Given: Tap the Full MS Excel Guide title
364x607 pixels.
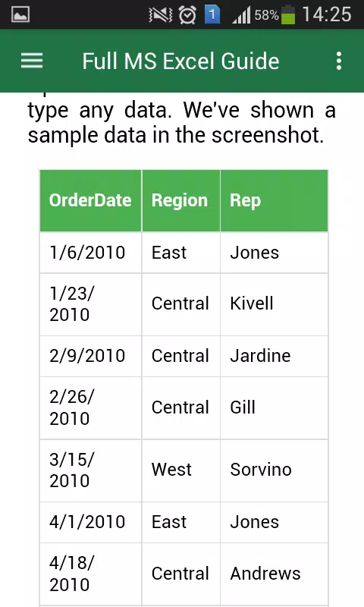Looking at the screenshot, I should (180, 61).
